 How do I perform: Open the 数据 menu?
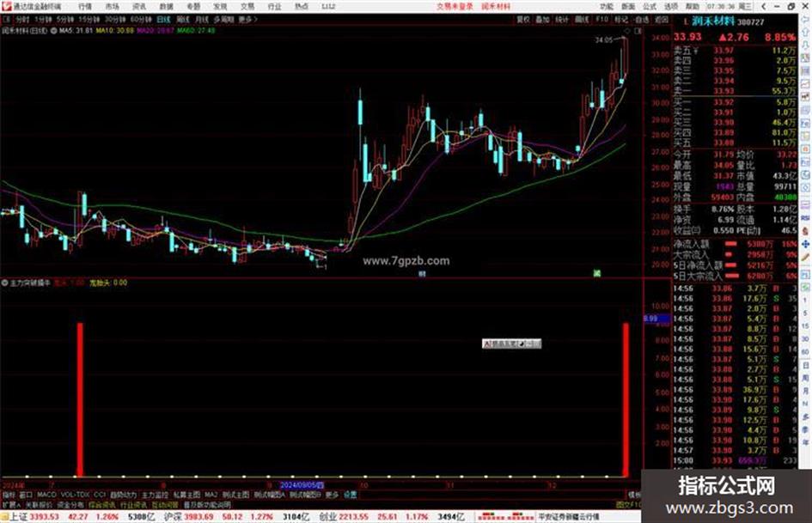(x=166, y=6)
